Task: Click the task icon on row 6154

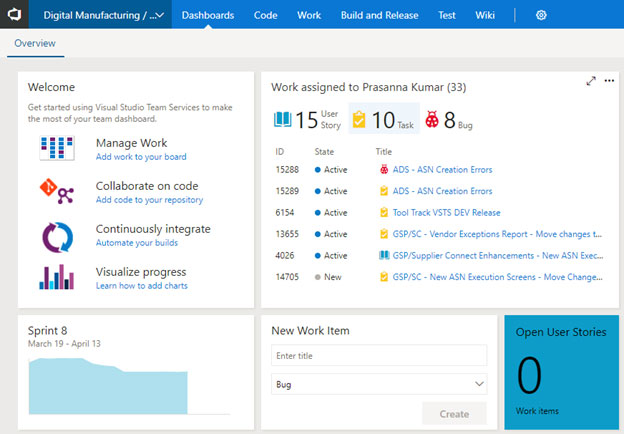Action: click(x=384, y=212)
